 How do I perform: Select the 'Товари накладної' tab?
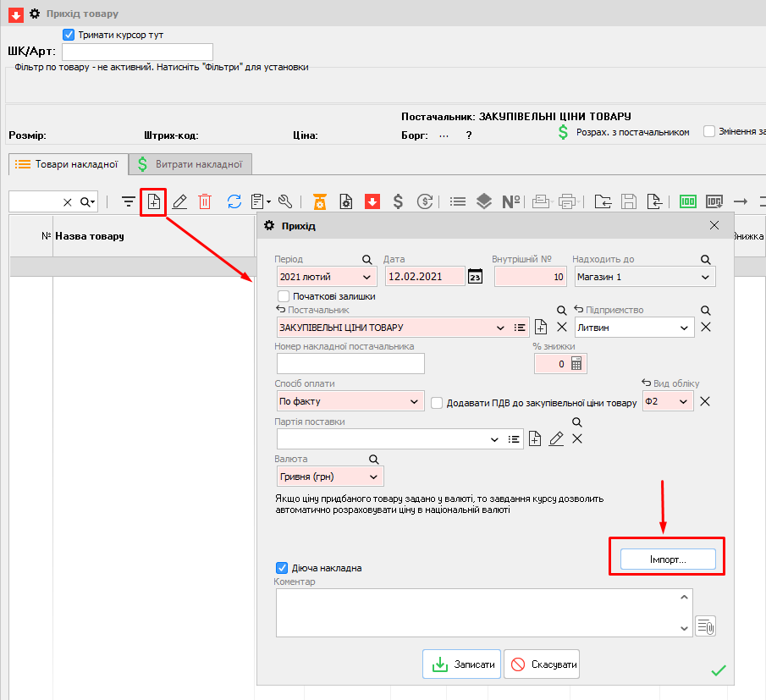(x=68, y=164)
